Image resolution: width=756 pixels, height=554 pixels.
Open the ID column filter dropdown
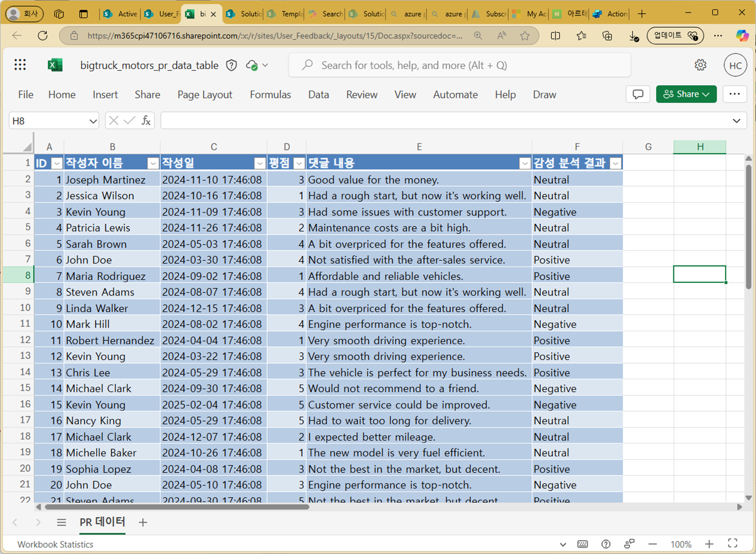[57, 163]
